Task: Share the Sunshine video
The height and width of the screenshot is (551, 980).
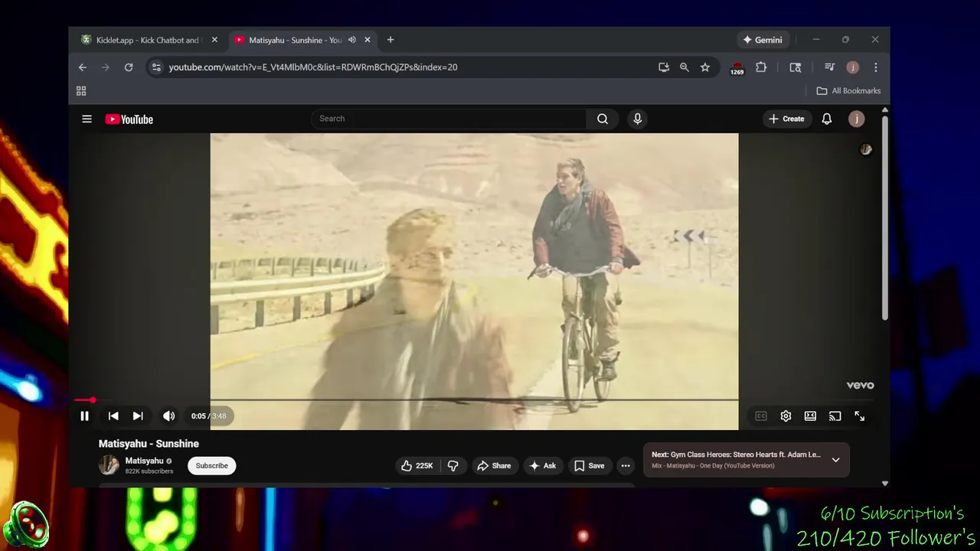Action: coord(494,465)
